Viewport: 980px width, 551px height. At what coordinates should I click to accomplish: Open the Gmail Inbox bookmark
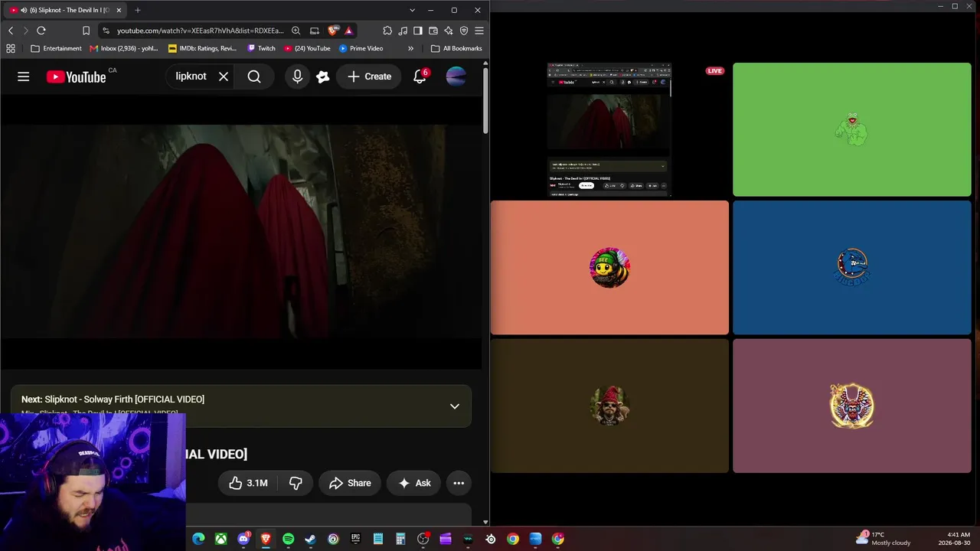click(124, 48)
